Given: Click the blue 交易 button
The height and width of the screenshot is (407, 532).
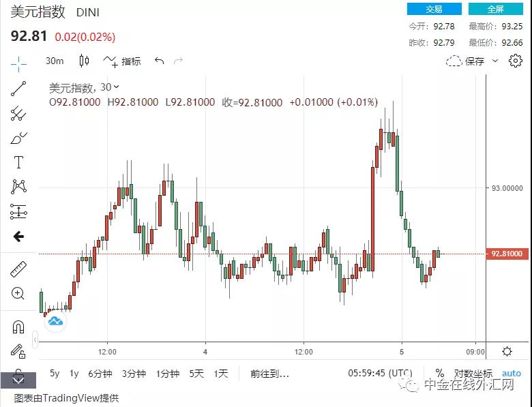Looking at the screenshot, I should tap(434, 9).
